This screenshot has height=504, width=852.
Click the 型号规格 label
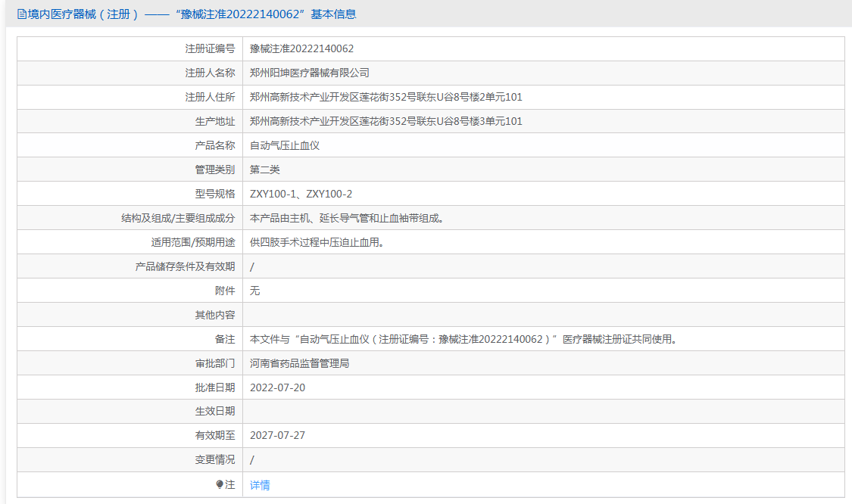(215, 194)
